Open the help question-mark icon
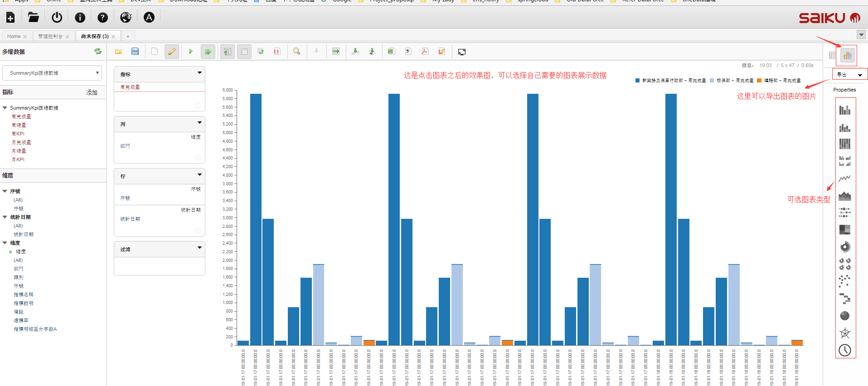This screenshot has width=868, height=386. (103, 18)
